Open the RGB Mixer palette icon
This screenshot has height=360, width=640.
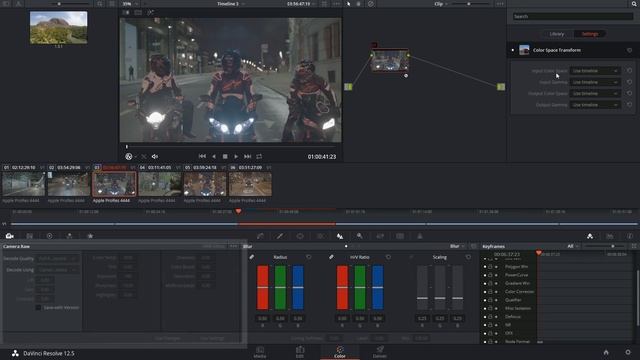coord(69,236)
